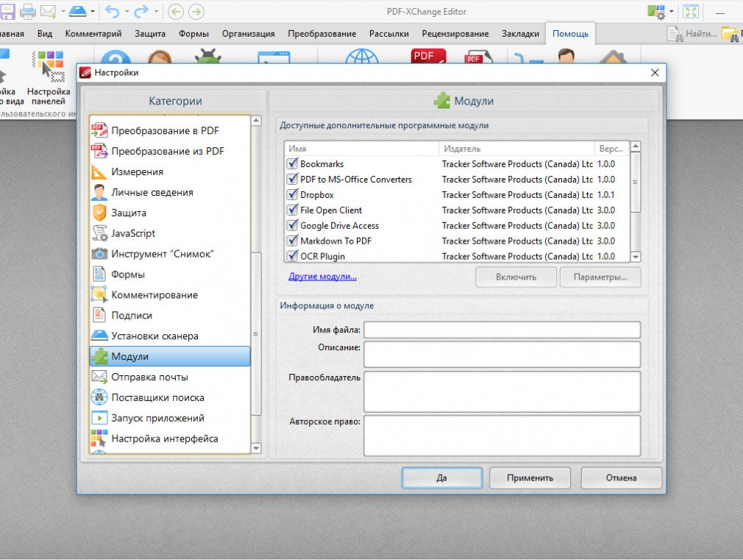Select the Отправка почты envelope icon

[99, 377]
